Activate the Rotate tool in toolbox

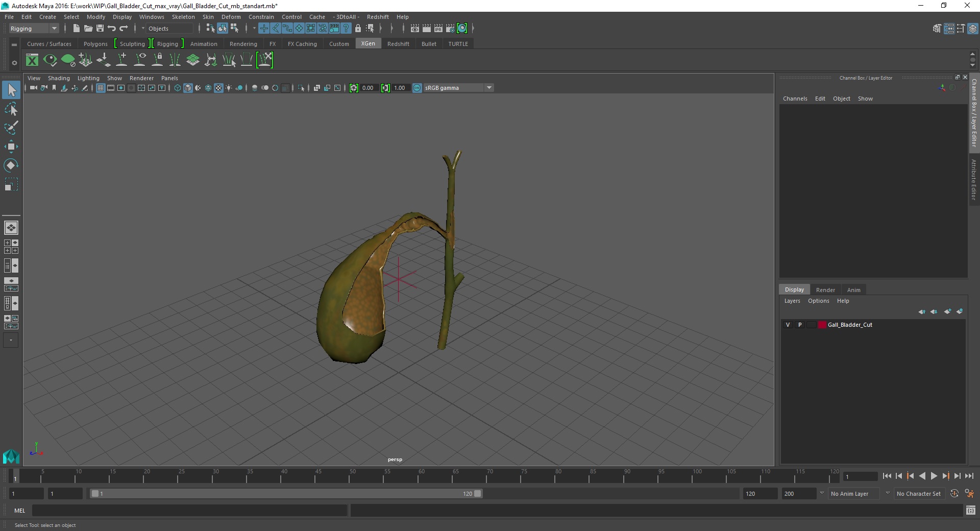11,165
